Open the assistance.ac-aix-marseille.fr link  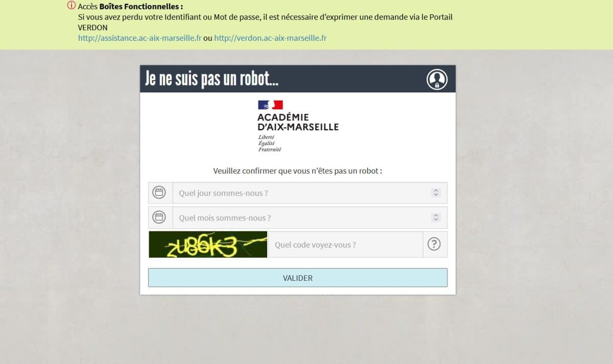point(139,38)
